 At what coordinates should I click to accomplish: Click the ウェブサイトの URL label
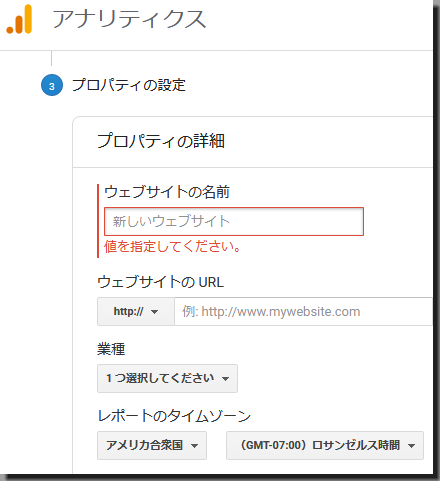coord(161,282)
